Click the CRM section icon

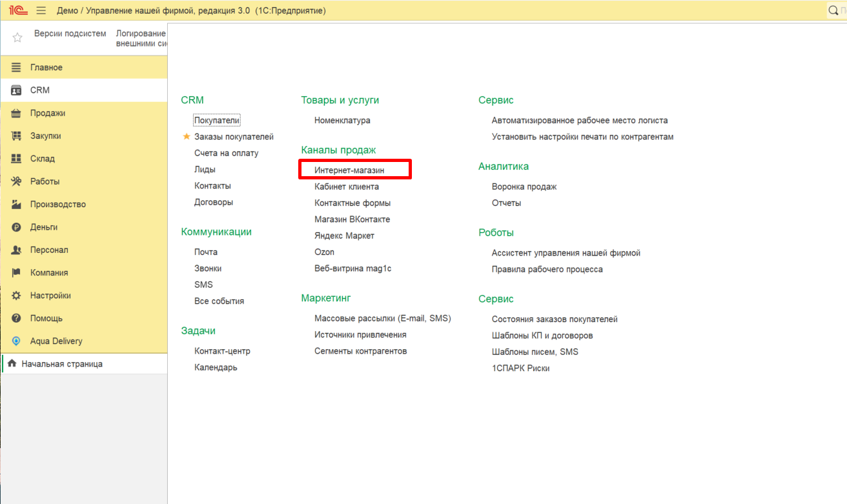[16, 90]
